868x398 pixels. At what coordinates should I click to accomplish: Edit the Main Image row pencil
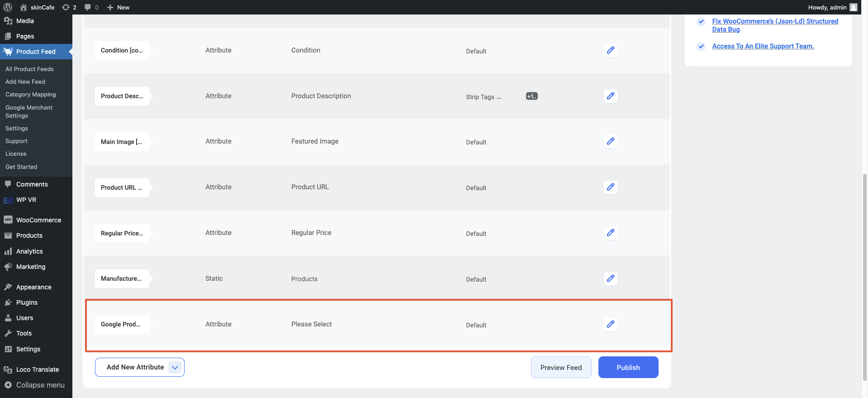611,141
